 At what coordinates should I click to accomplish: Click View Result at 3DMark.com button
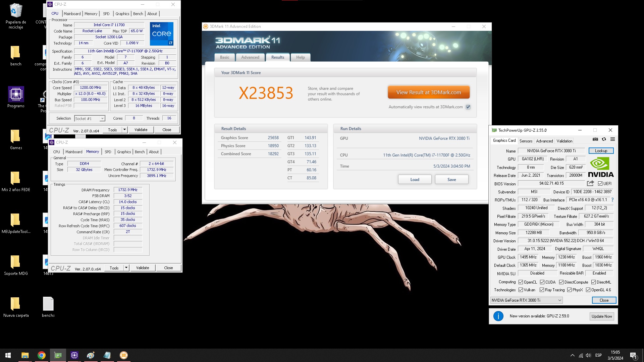click(x=429, y=93)
